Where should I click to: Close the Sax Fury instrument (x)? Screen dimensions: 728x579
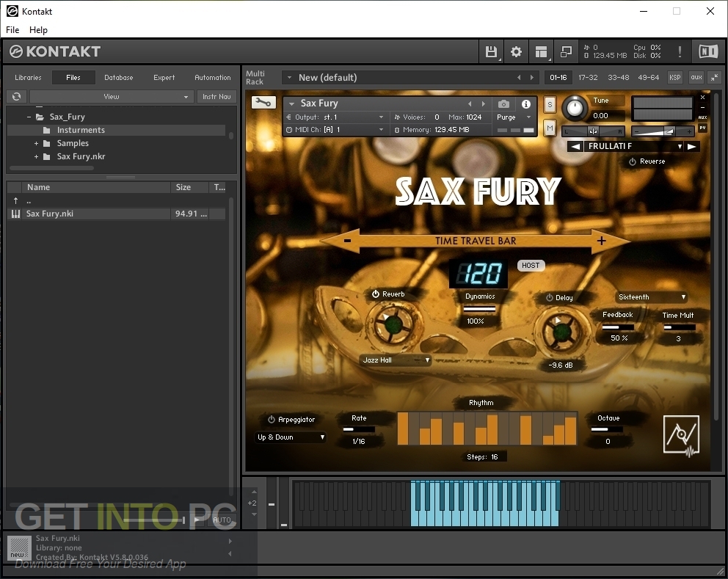(x=702, y=98)
